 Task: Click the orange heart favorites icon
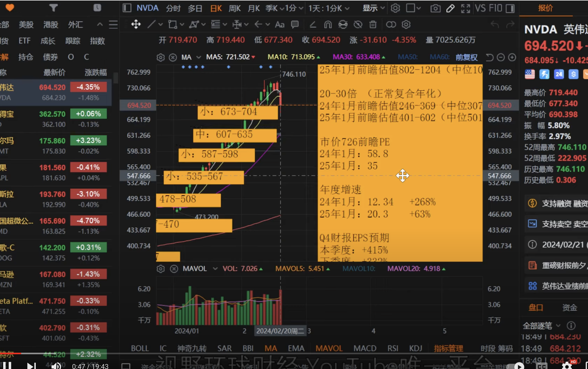pyautogui.click(x=10, y=8)
